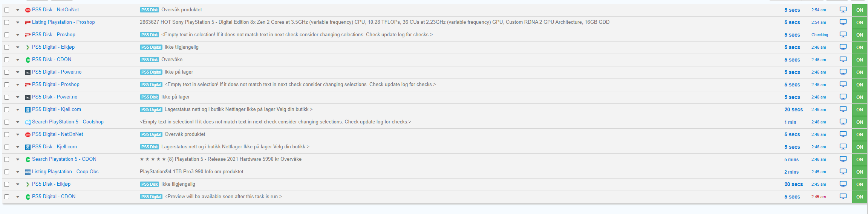The width and height of the screenshot is (868, 214).
Task: Click the 20 secs interval for PS5 Digital - Kjell.com
Action: pyautogui.click(x=793, y=110)
